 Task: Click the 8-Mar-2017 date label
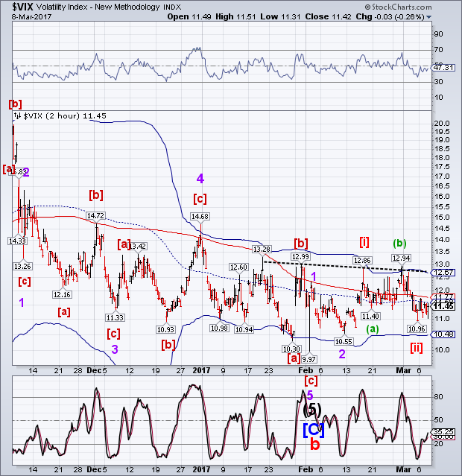coord(31,16)
